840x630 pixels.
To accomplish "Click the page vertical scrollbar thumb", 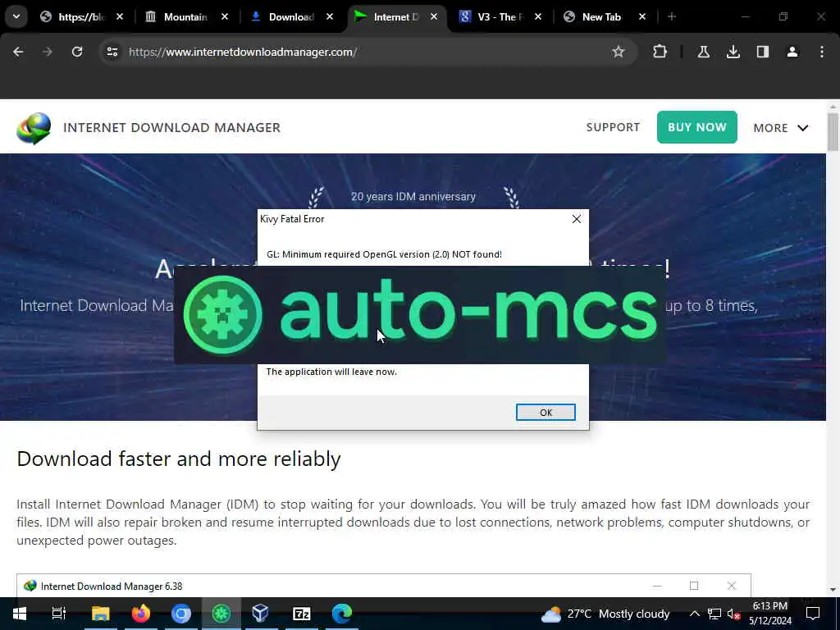I will click(x=832, y=132).
